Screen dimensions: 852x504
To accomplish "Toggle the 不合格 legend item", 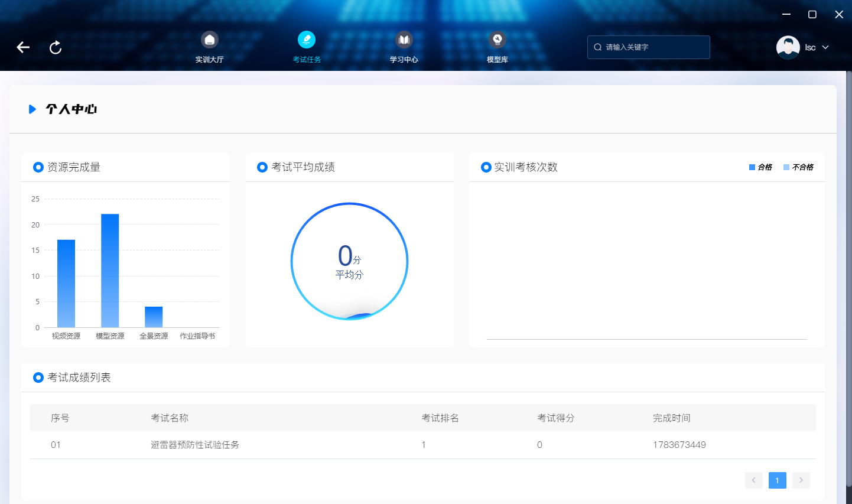I will [x=798, y=167].
